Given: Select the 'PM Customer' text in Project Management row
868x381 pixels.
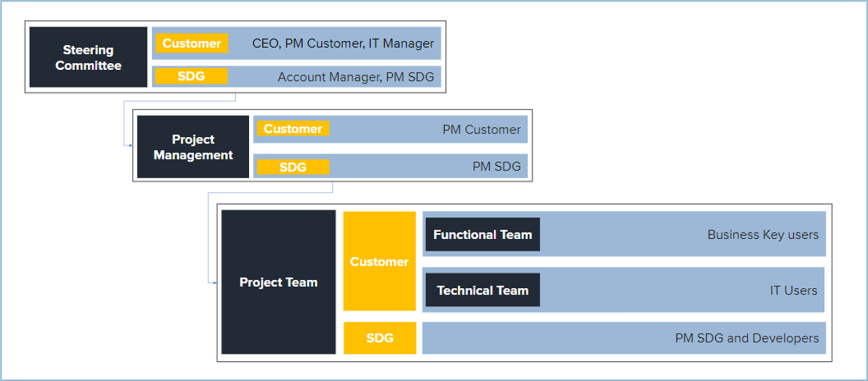Looking at the screenshot, I should tap(481, 130).
